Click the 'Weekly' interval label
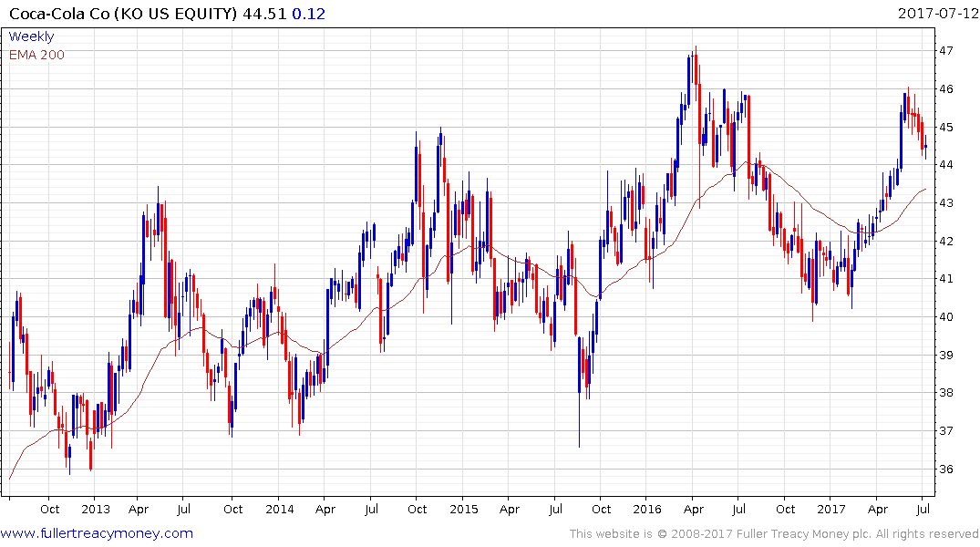This screenshot has height=547, width=980. pos(31,36)
